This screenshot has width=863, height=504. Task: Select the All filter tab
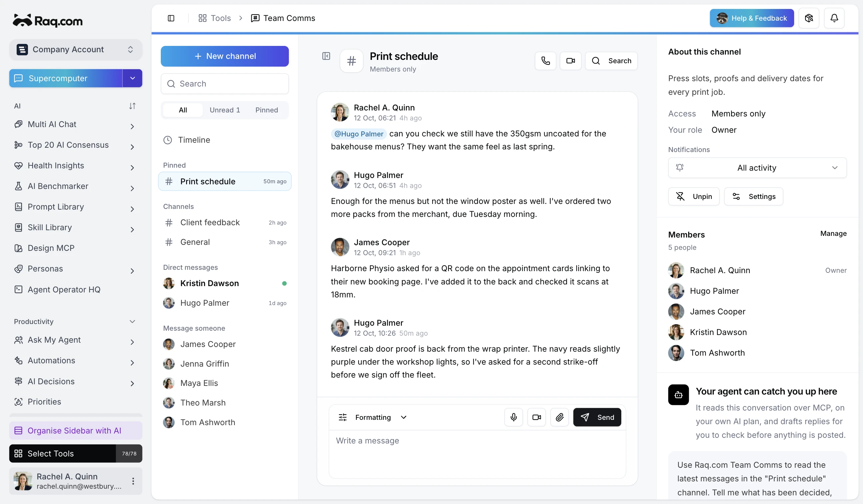pyautogui.click(x=183, y=110)
